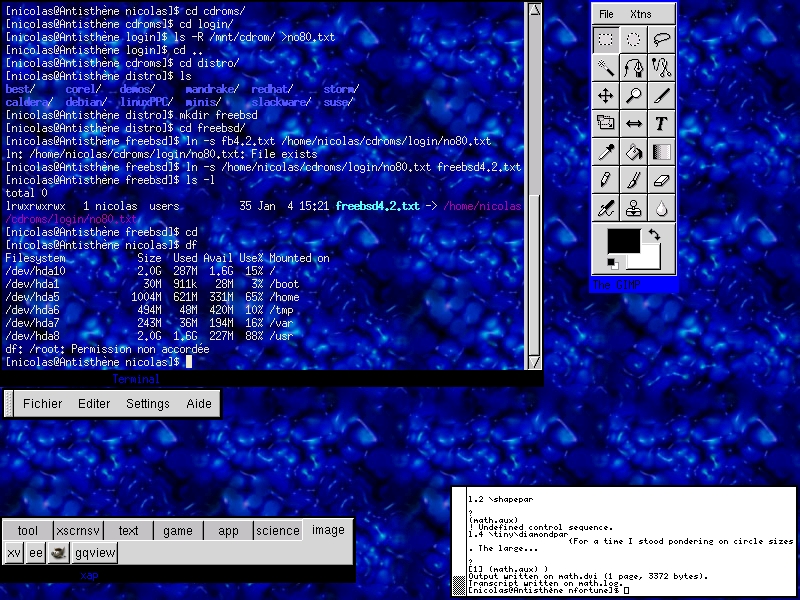Viewport: 800px width, 600px height.
Task: Reset to default black and white colors
Action: click(x=613, y=263)
